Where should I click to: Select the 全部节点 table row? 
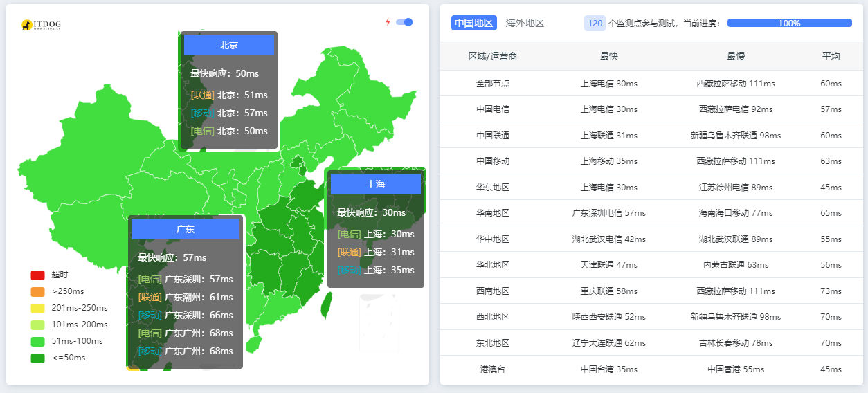(x=493, y=83)
